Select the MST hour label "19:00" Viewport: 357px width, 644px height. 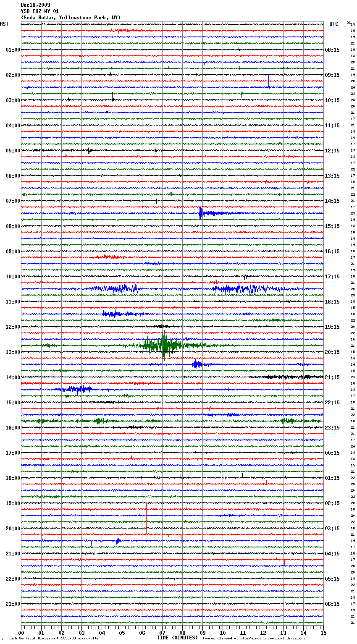pos(13,503)
